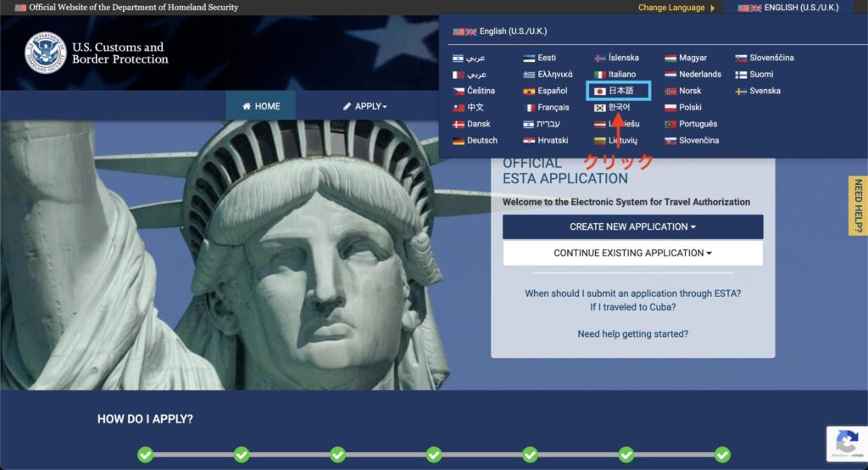Click the Greek flag beside Ελληνικά
The width and height of the screenshot is (868, 470).
[529, 75]
